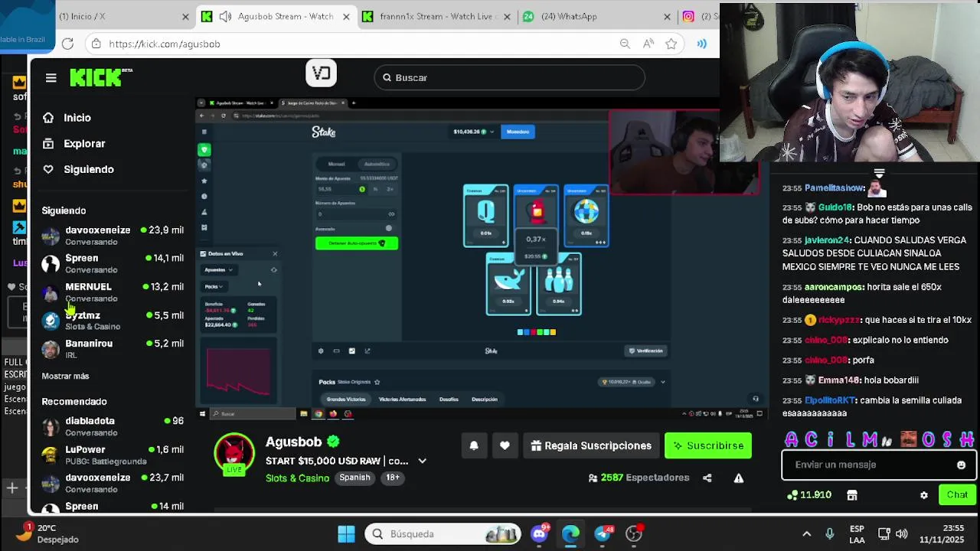Open MERNUEL channel in following list
This screenshot has height=551, width=980.
click(x=113, y=292)
